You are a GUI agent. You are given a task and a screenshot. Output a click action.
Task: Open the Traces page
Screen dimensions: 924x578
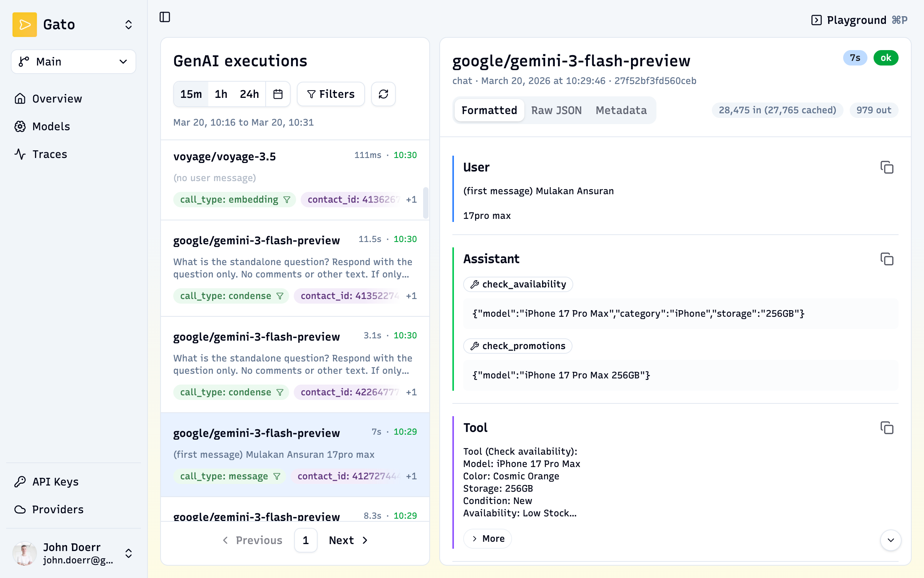point(50,154)
